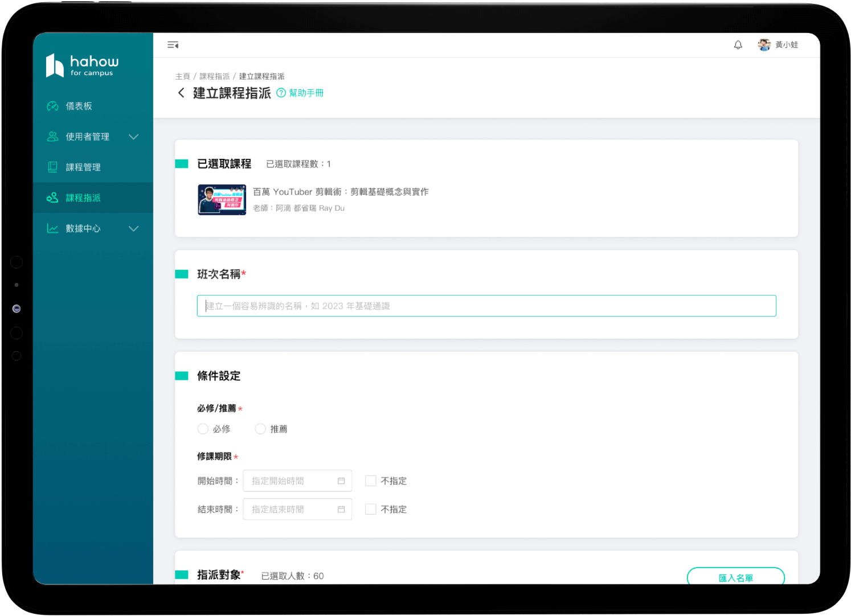Click the selected course thumbnail image

[x=222, y=200]
